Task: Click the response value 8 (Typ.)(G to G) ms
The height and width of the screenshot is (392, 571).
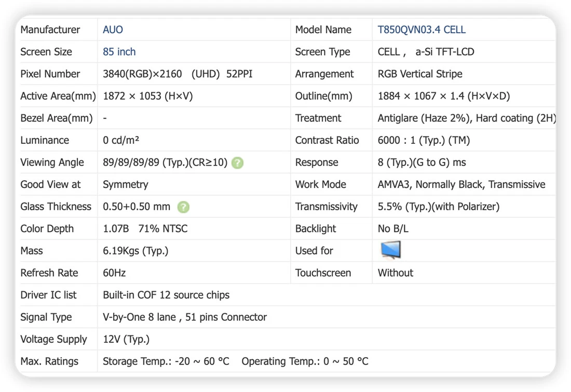Action: tap(422, 163)
